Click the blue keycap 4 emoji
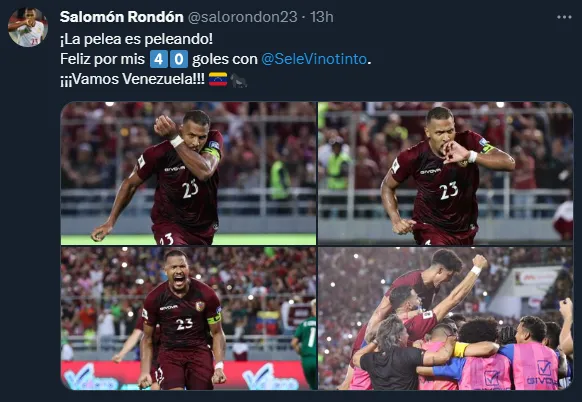Screen dimensions: 582x402 tap(158, 59)
